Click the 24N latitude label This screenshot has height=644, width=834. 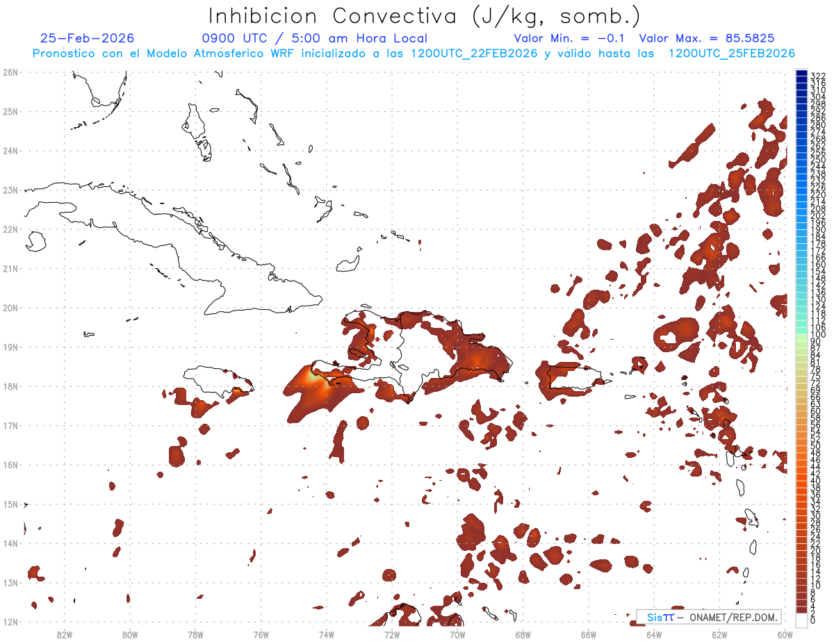[x=10, y=151]
